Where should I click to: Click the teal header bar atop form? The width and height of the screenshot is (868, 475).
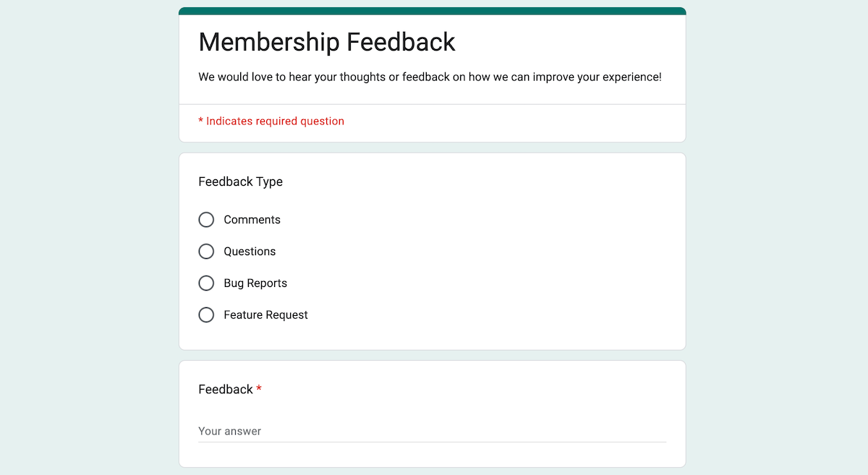[432, 11]
